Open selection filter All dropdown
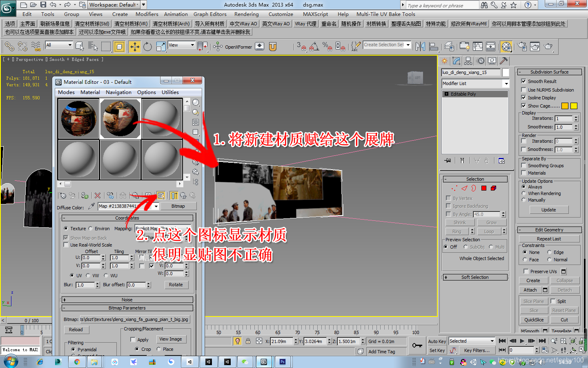 59,45
